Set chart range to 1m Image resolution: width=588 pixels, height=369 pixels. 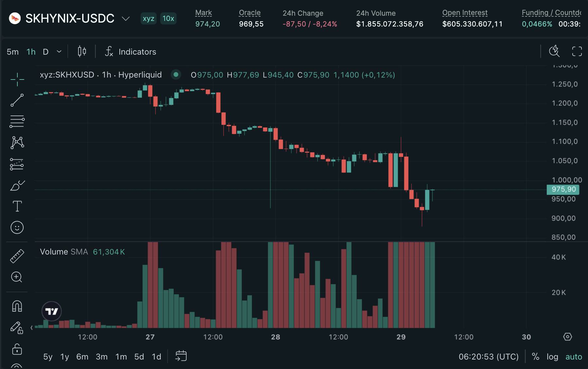(121, 357)
